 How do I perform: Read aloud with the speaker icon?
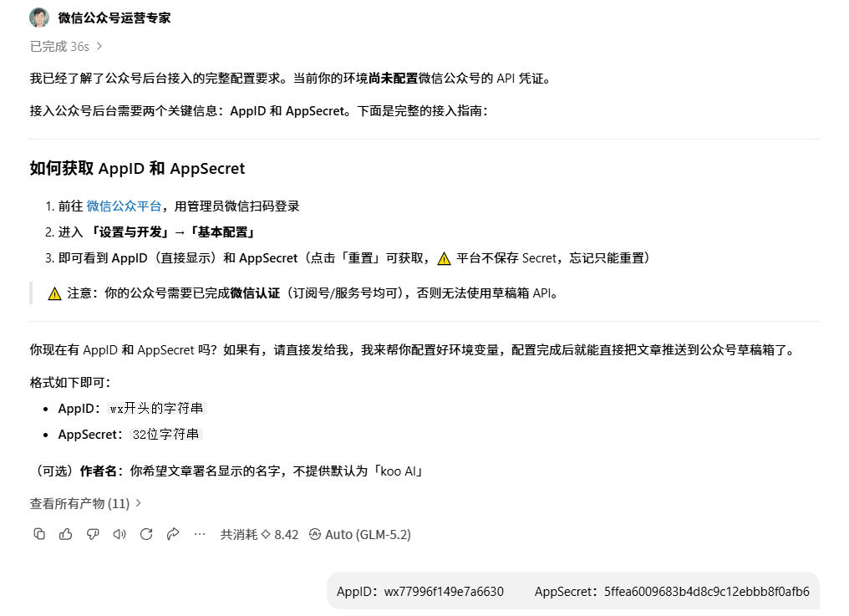click(x=119, y=534)
